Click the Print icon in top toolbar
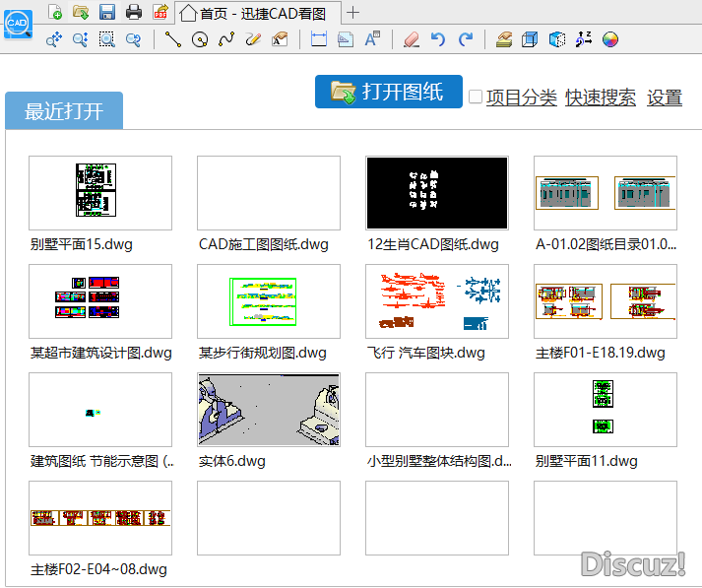The width and height of the screenshot is (702, 588). (133, 13)
